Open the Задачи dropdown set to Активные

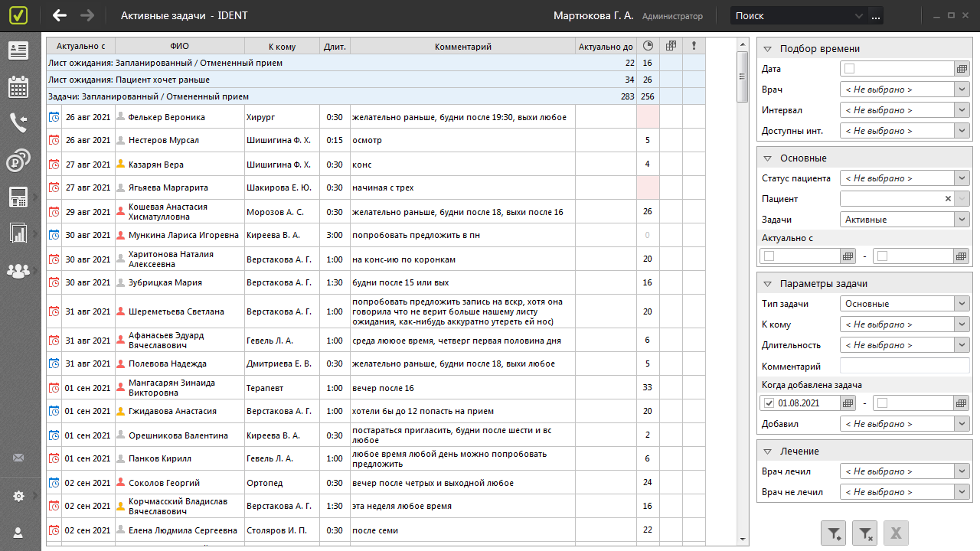click(905, 220)
